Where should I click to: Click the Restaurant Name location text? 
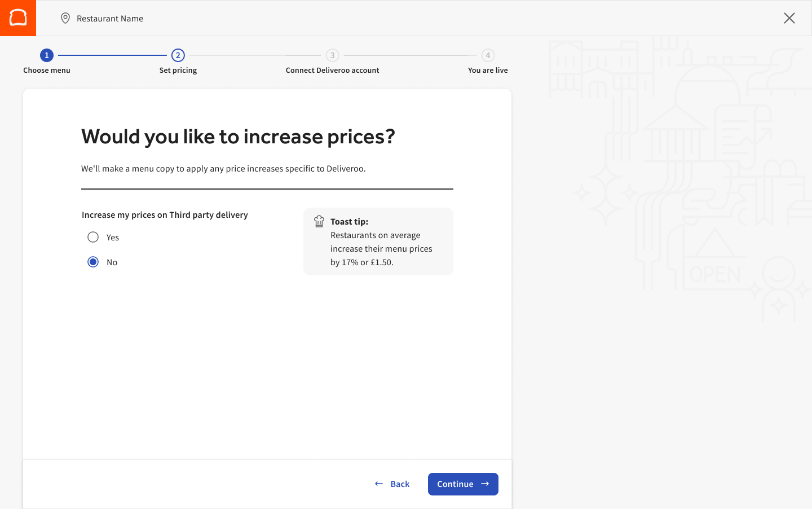click(110, 19)
